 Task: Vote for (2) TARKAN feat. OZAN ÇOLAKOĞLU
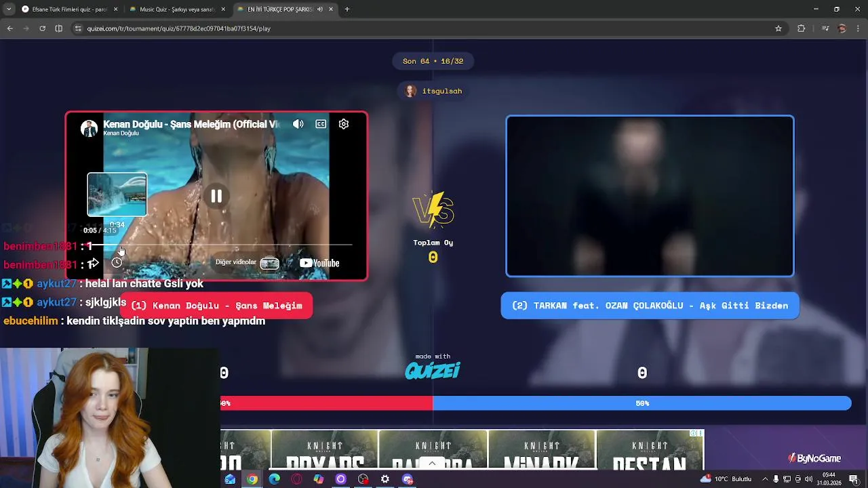[650, 306]
